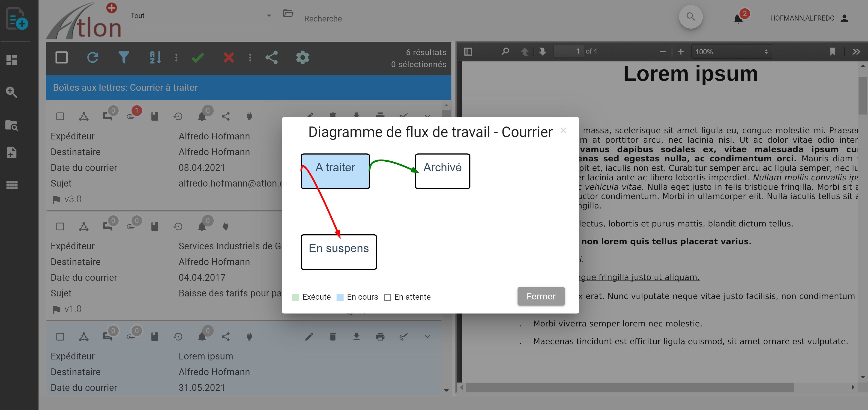Click the PDF vertical scrollbar thumb
Viewport: 868px width, 410px height.
click(863, 96)
